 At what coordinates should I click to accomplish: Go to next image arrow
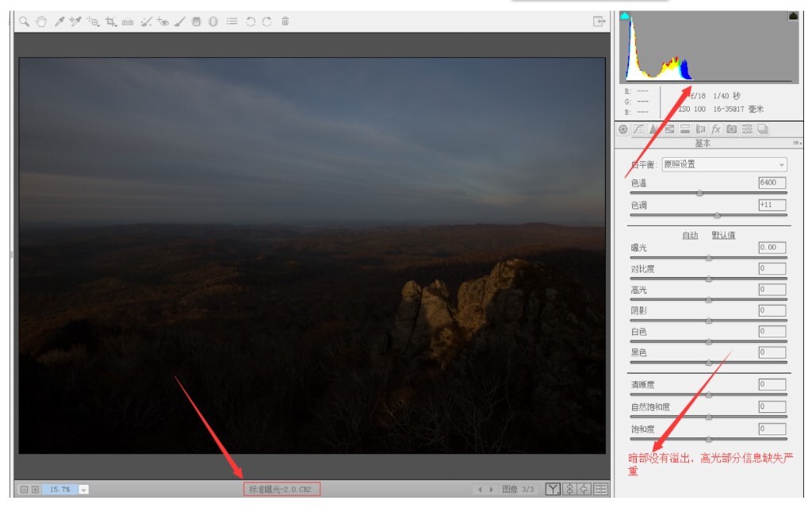pos(492,489)
